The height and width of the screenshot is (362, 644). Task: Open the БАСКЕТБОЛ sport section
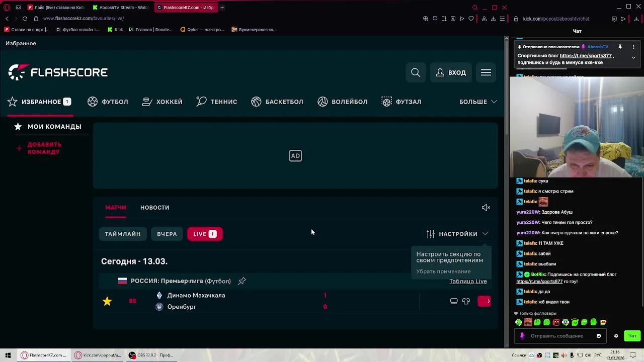point(277,102)
